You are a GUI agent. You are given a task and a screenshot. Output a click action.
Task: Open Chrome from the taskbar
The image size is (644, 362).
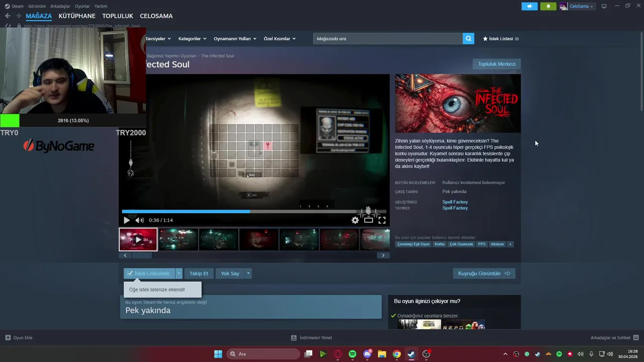pyautogui.click(x=396, y=354)
